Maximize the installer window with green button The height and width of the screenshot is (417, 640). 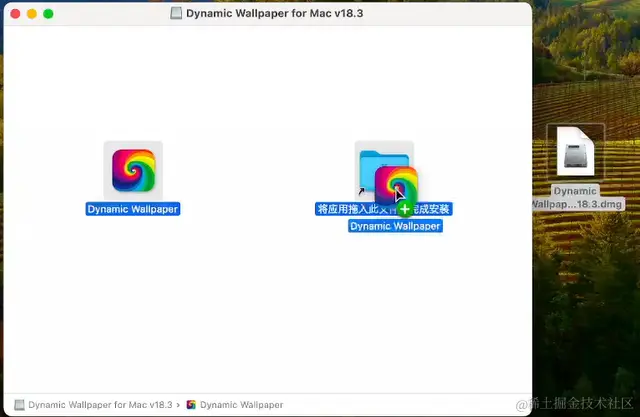48,14
